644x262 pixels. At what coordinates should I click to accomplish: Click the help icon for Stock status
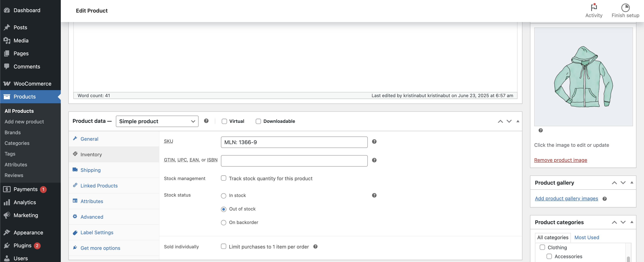pos(374,195)
